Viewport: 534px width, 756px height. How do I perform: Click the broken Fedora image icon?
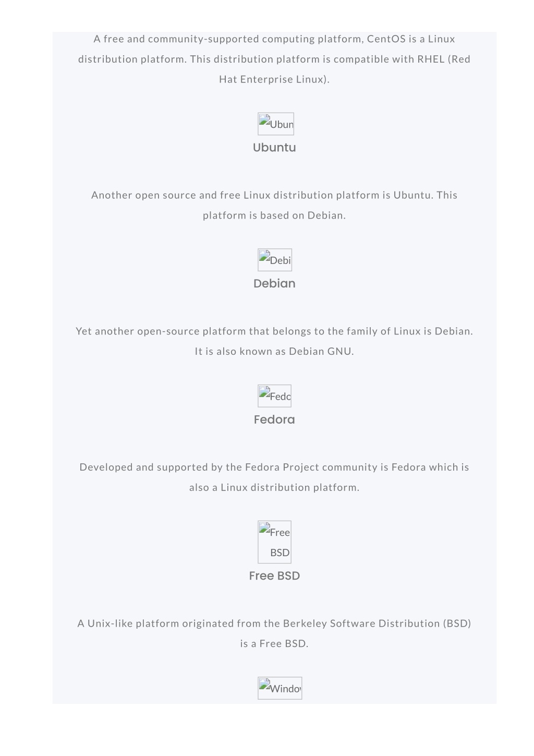click(x=275, y=396)
